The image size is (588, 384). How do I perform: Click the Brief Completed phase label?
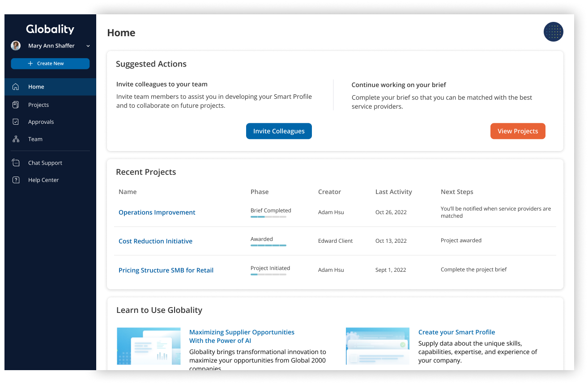[x=271, y=211]
